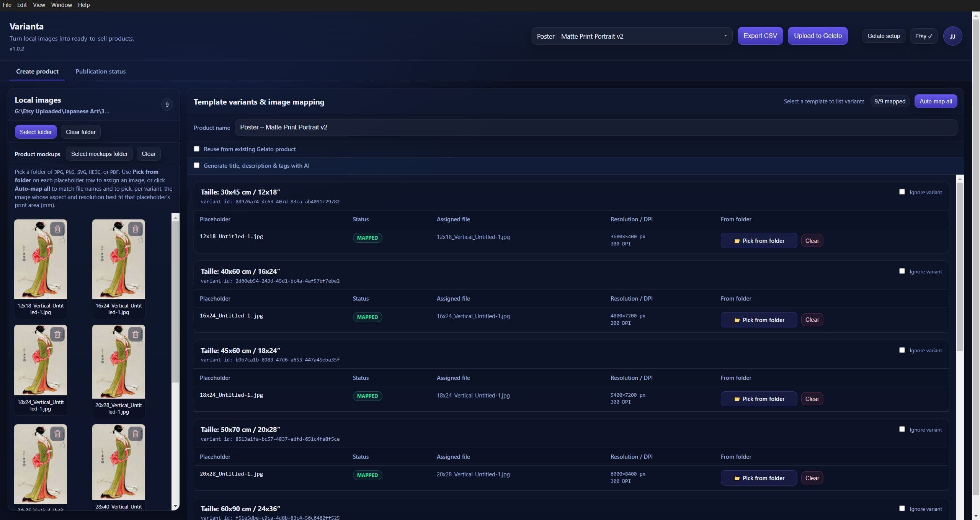Image resolution: width=980 pixels, height=520 pixels.
Task: Click trash icon on 28x40_Vertical image thumbnail
Action: click(x=136, y=434)
